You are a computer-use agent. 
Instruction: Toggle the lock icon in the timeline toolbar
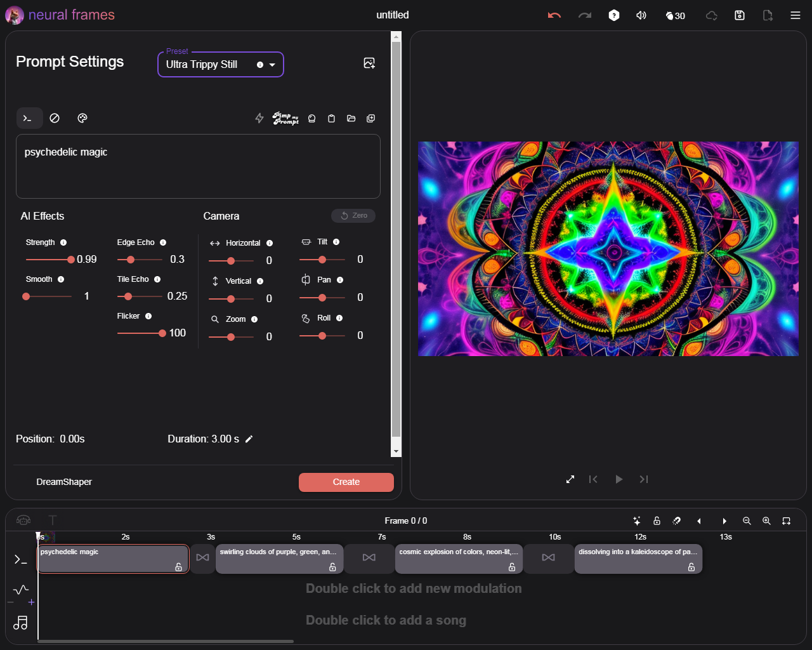pos(657,521)
